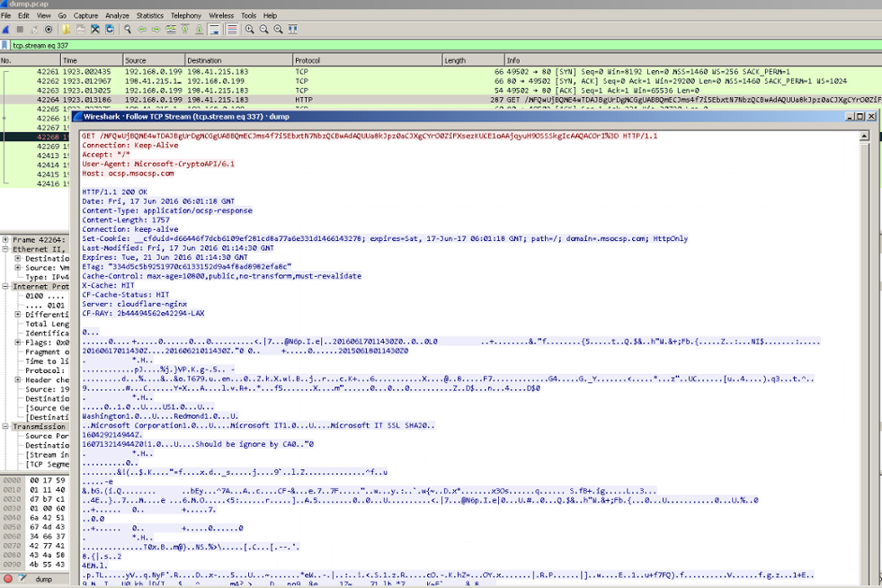Collapse the Ethernet II section
Screen dimensions: 882x588
point(4,250)
